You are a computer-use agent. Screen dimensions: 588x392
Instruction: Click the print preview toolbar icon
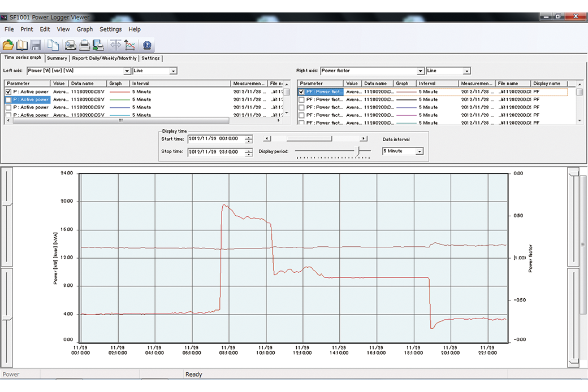coord(70,45)
